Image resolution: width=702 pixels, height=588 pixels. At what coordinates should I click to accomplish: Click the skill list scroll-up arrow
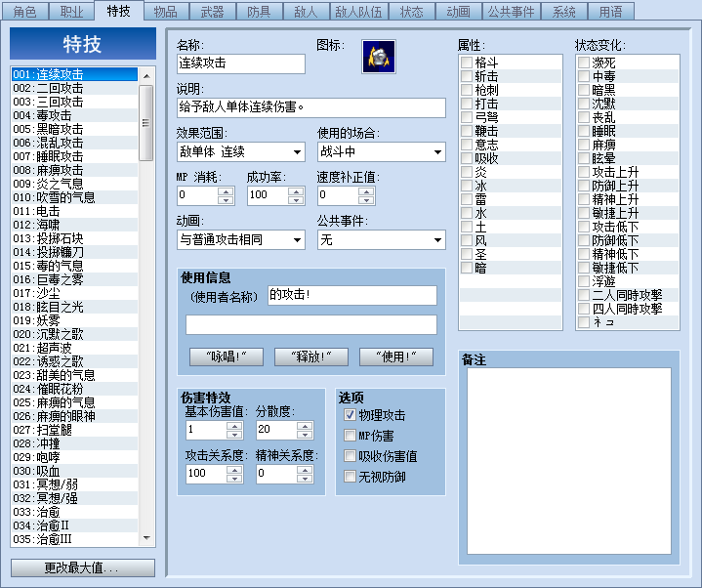coord(145,75)
